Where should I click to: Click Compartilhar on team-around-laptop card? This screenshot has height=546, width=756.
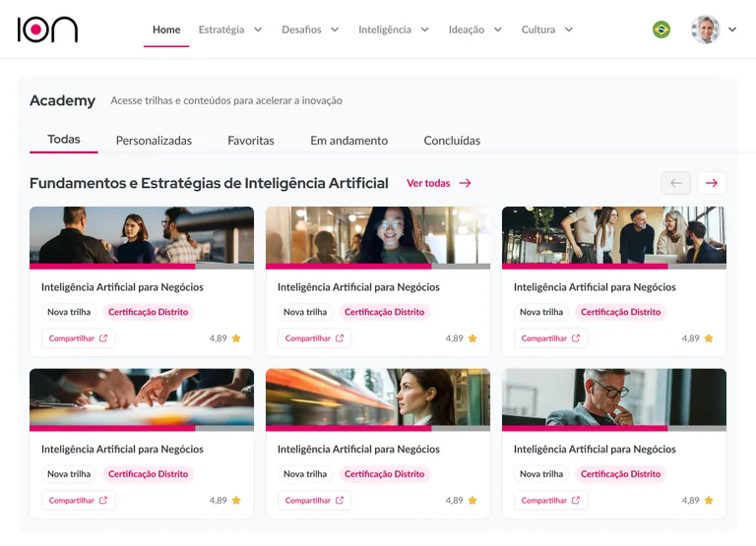coord(550,338)
